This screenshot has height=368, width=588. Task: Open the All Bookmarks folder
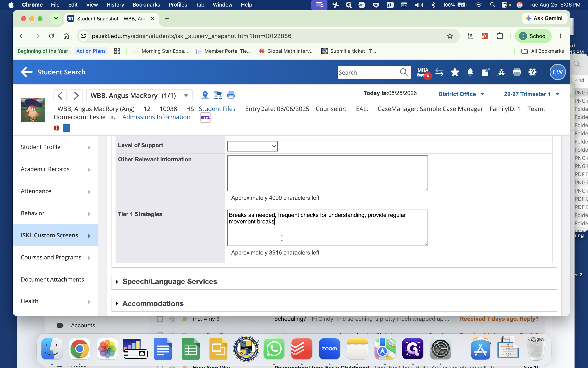coord(542,51)
